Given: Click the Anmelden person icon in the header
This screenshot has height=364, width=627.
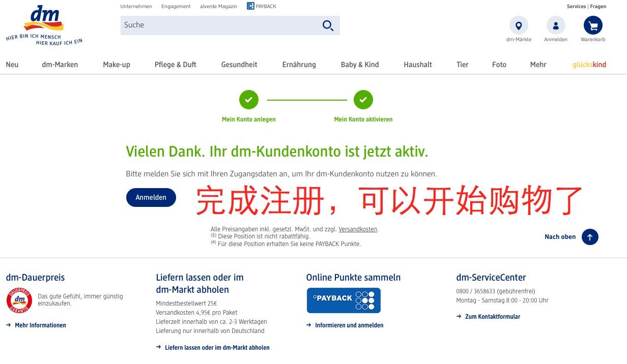Looking at the screenshot, I should [556, 25].
